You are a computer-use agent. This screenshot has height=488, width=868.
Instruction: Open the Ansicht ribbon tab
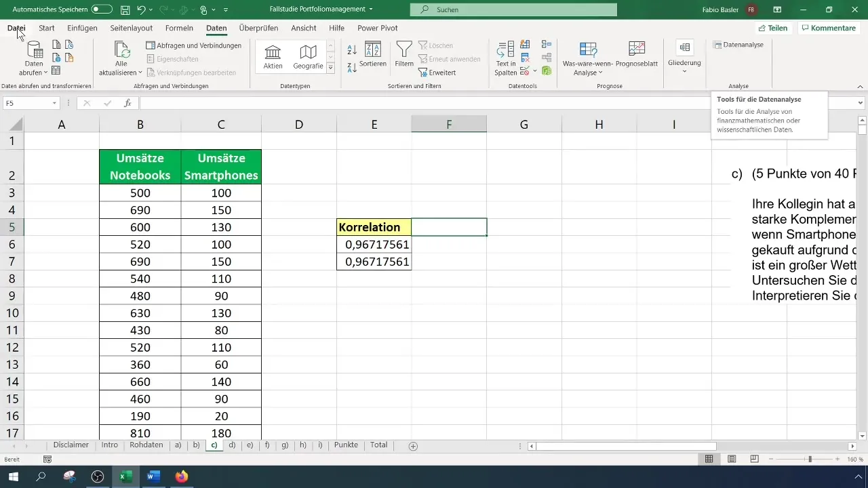tap(304, 28)
